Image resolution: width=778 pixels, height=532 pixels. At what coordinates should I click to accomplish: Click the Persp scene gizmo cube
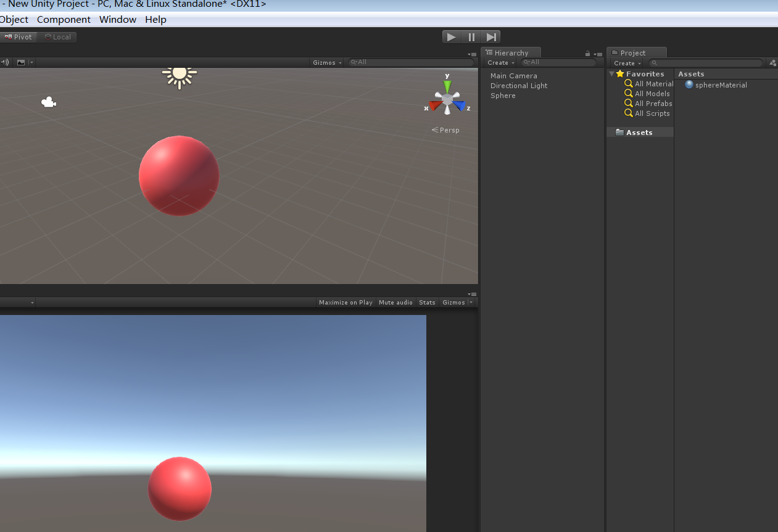pyautogui.click(x=446, y=99)
